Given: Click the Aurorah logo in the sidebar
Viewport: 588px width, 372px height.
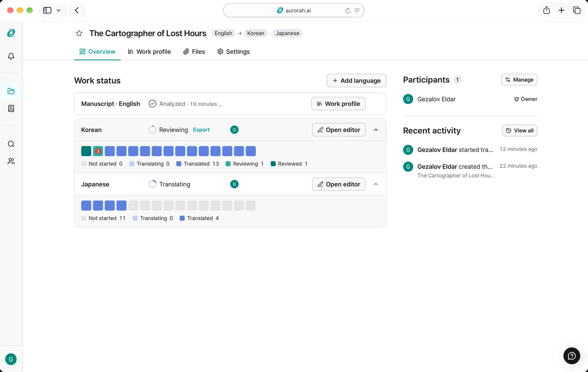Looking at the screenshot, I should (11, 33).
